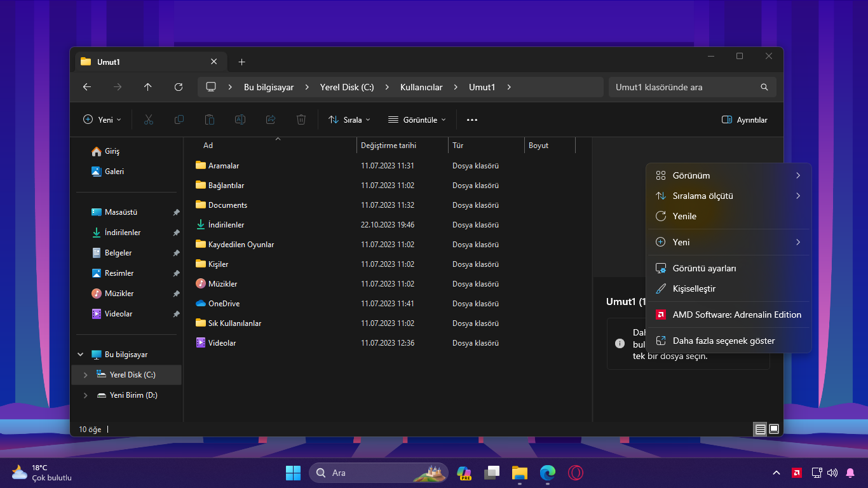Click Bu bilgisayar in address bar

(x=269, y=87)
